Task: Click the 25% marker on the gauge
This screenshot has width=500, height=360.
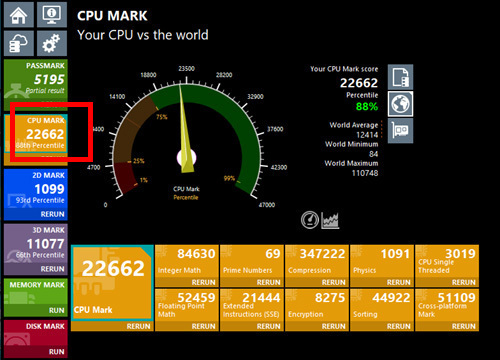Action: (139, 161)
